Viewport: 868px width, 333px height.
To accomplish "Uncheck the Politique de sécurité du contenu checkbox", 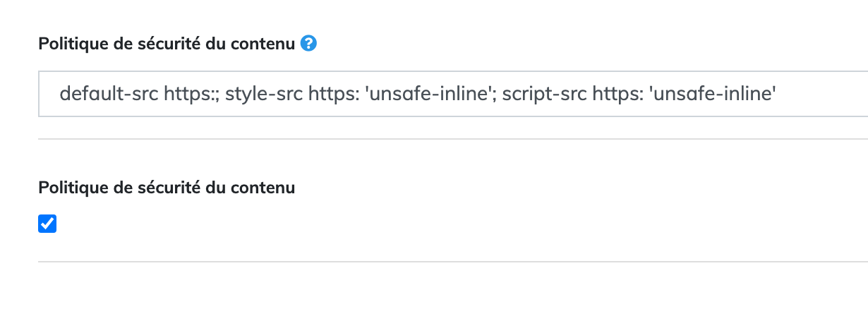I will pos(47,224).
